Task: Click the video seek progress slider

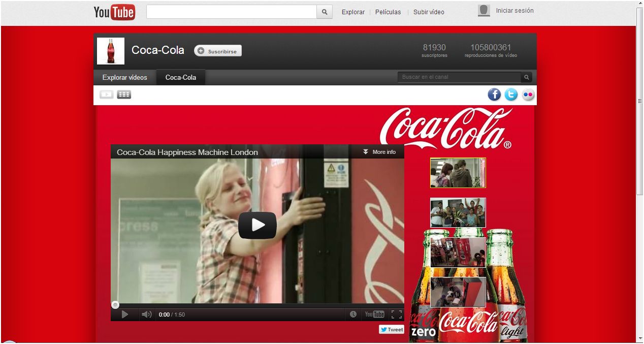Action: coord(115,305)
